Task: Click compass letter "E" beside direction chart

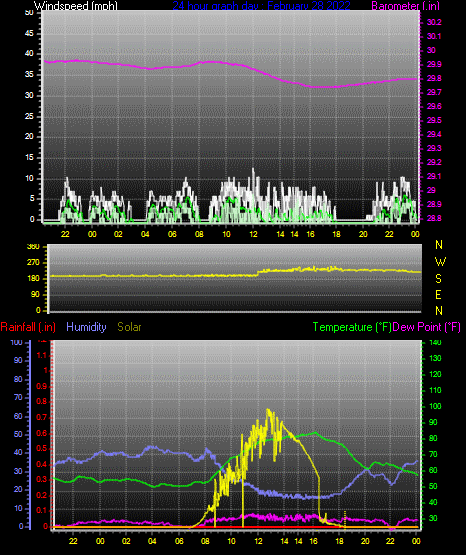Action: (438, 294)
